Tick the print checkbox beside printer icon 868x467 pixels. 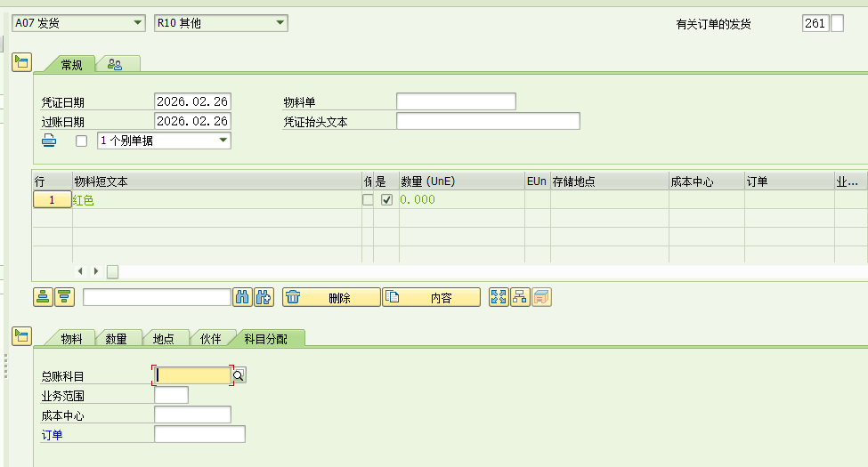pyautogui.click(x=82, y=141)
